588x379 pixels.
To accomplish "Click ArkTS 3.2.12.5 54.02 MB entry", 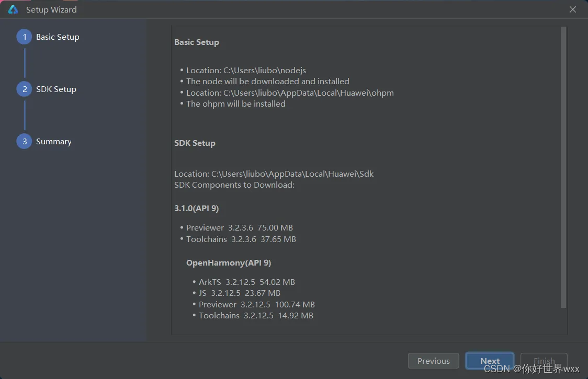I will [247, 282].
